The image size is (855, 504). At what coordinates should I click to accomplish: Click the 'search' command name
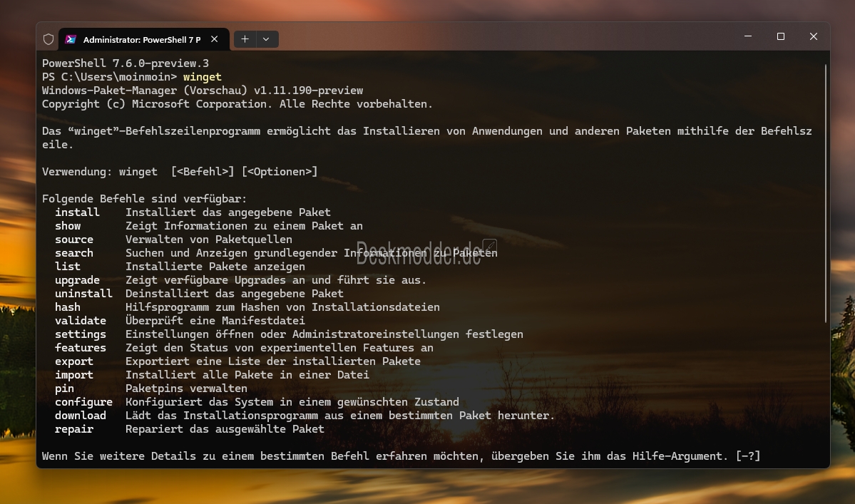click(74, 253)
